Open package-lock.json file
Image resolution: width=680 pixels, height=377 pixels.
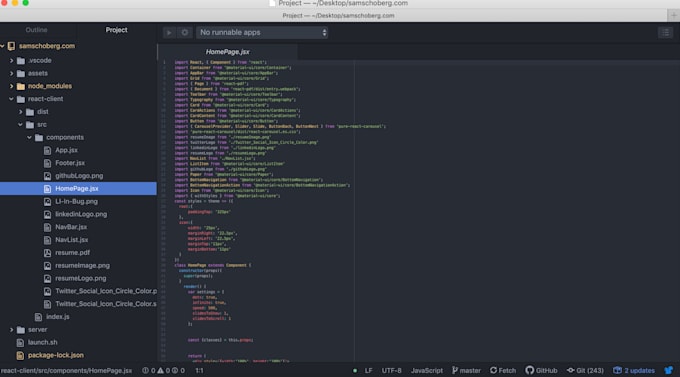point(56,355)
